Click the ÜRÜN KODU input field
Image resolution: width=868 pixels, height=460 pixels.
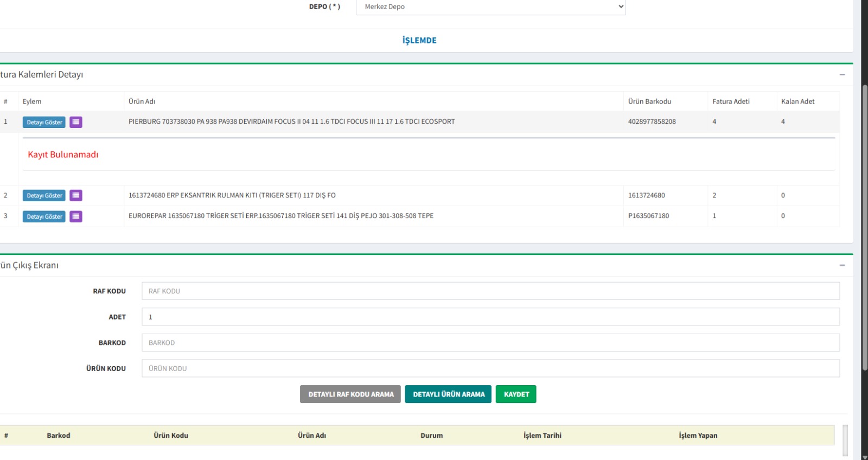tap(490, 368)
